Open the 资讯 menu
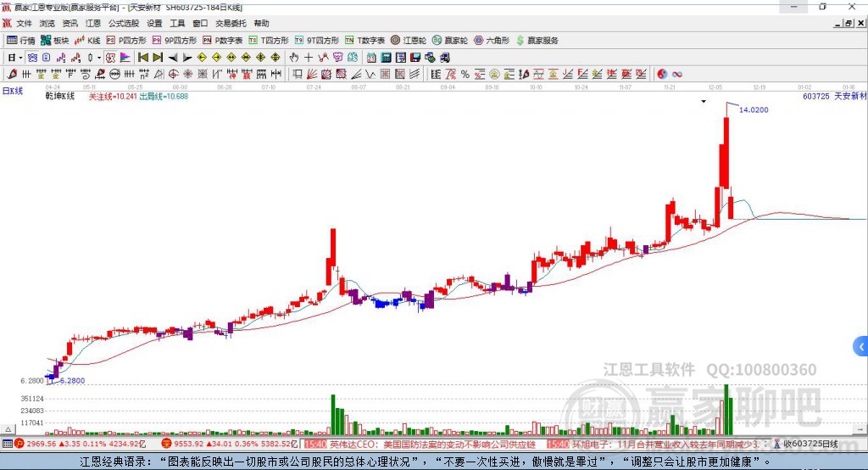The height and width of the screenshot is (470, 868). 70,23
